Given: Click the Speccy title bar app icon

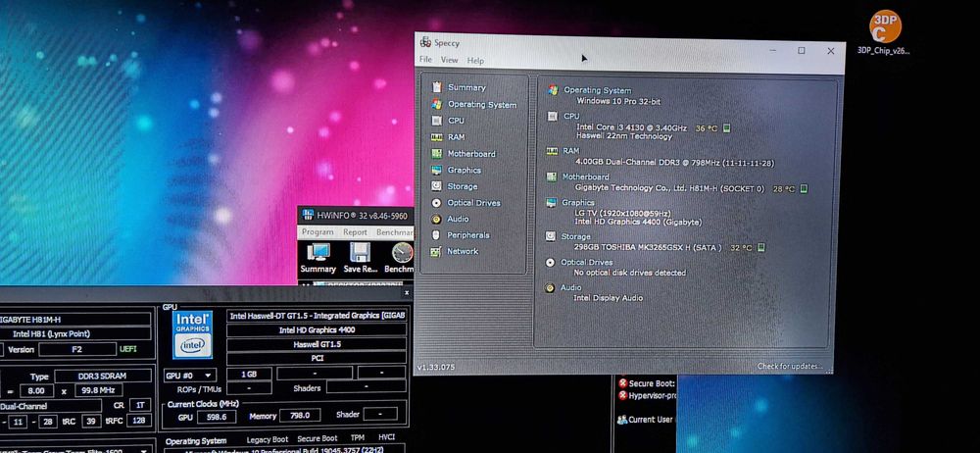Looking at the screenshot, I should 425,42.
